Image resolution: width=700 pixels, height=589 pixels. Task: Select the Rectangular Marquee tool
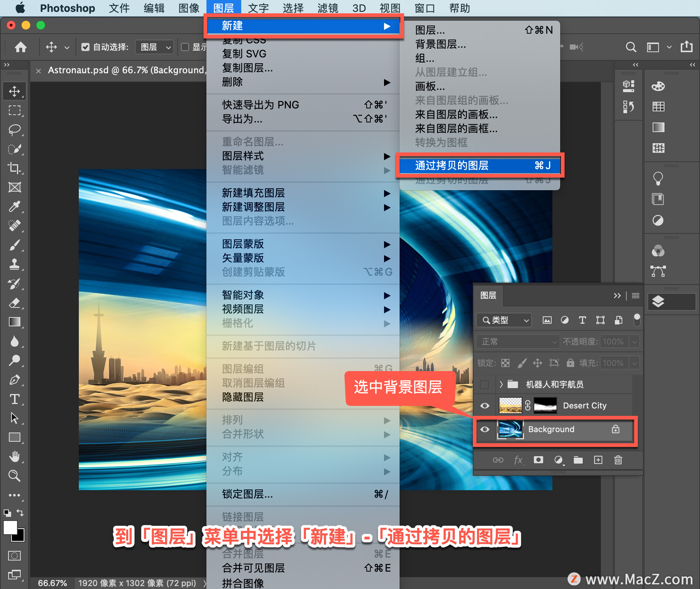pos(14,110)
